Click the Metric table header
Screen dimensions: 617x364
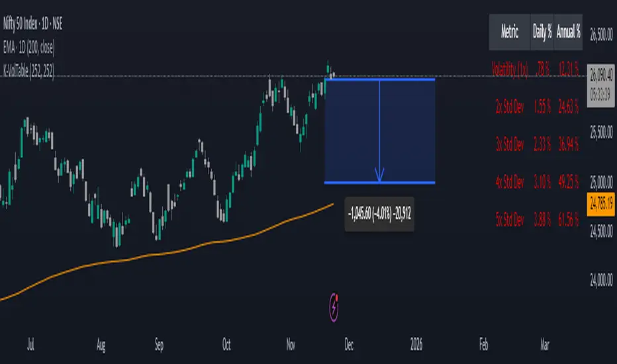(x=510, y=32)
